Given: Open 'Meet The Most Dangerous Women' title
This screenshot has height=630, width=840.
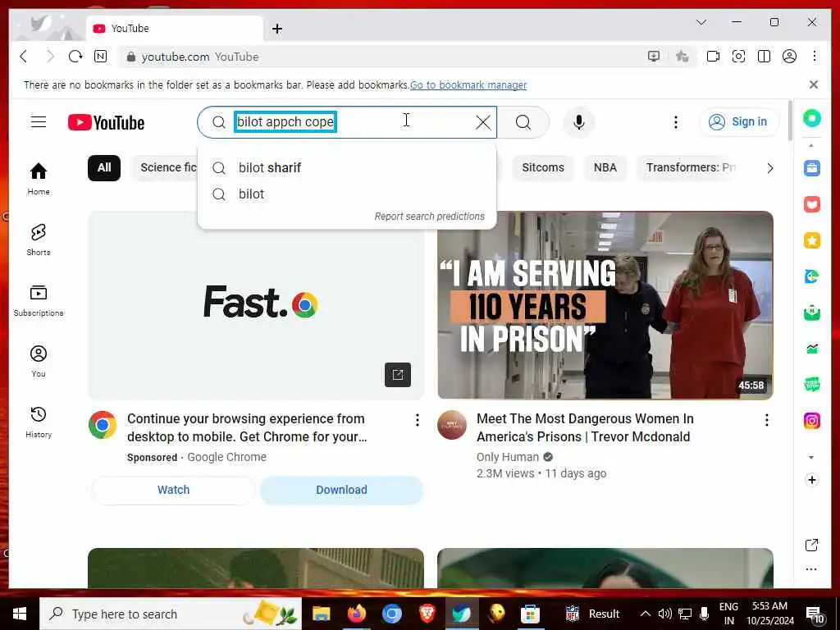Looking at the screenshot, I should click(584, 427).
